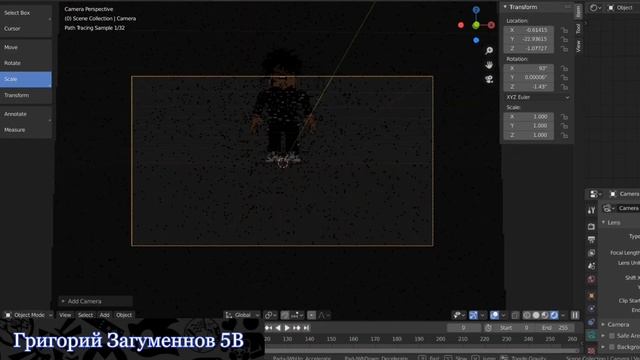Screen dimensions: 640x360
Task: Lock Scale Z with padlock icon
Action: (564, 135)
